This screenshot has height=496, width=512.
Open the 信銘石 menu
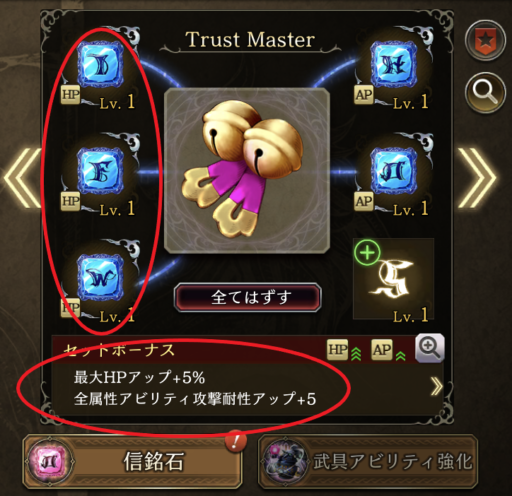pos(132,462)
